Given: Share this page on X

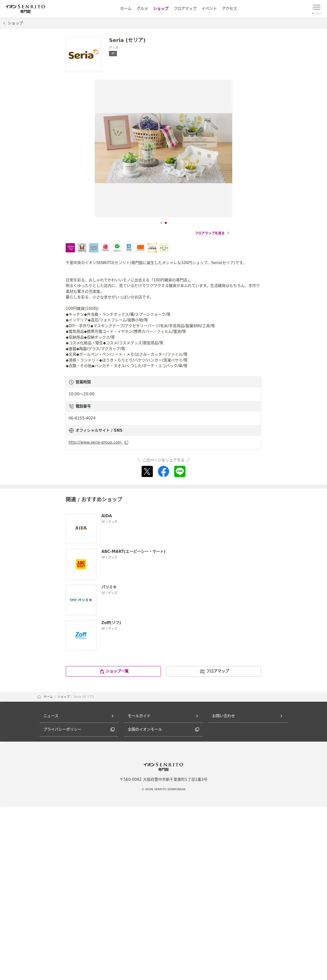Looking at the screenshot, I should (x=147, y=471).
